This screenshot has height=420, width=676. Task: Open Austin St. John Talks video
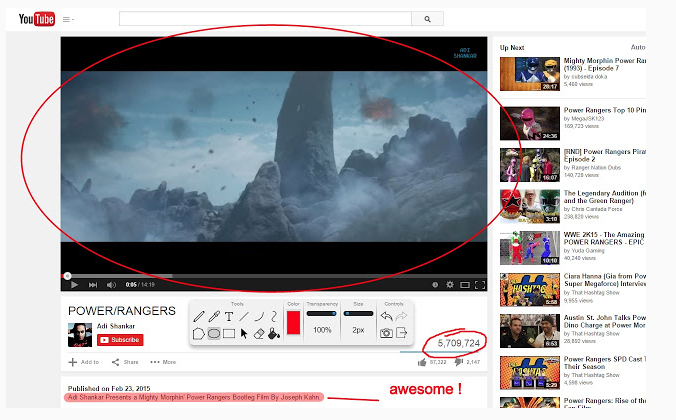(604, 321)
